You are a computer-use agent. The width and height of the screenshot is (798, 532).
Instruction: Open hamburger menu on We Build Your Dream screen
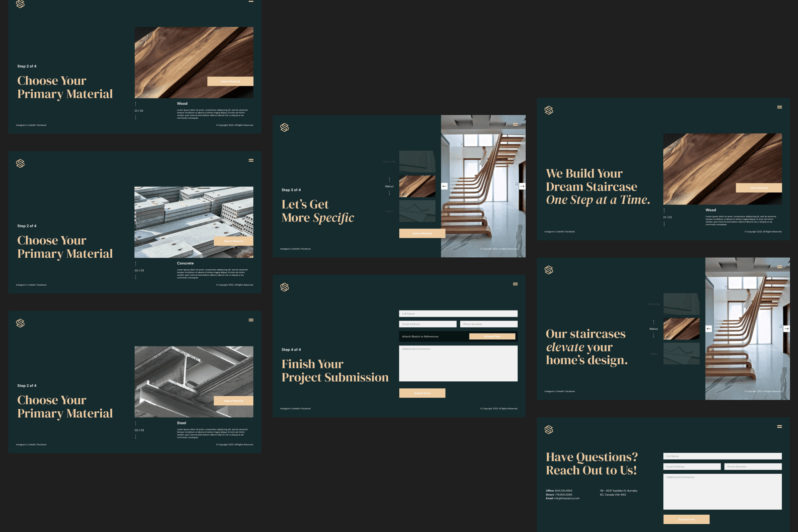pyautogui.click(x=779, y=107)
